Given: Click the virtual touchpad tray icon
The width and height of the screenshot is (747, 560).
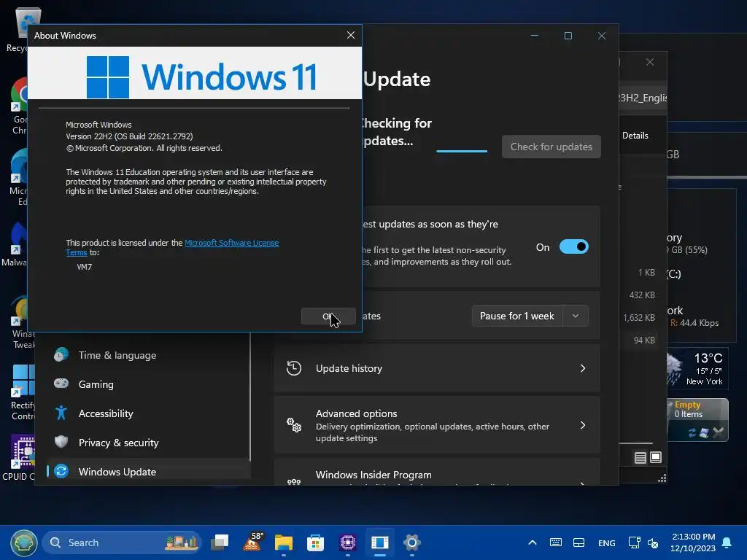Looking at the screenshot, I should (578, 542).
